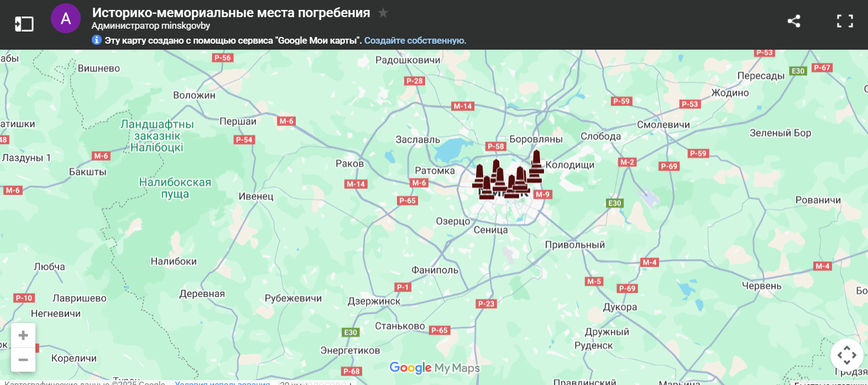Zoom out on the map
This screenshot has height=385, width=868.
point(23,360)
